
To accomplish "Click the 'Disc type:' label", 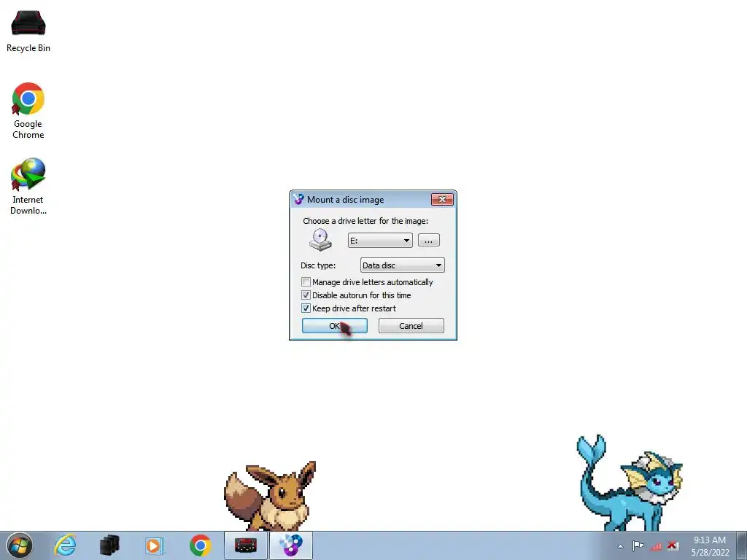I will 318,265.
